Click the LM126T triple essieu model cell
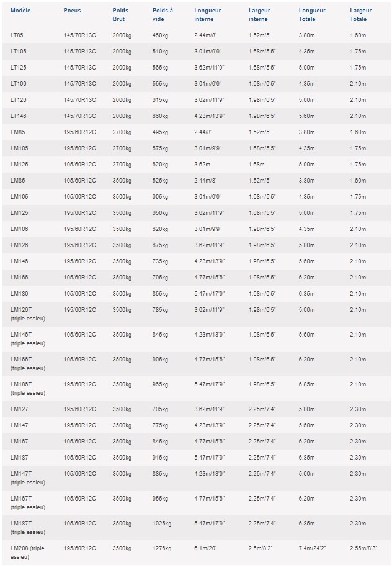Screen dimensions: 392x567 (x=28, y=314)
